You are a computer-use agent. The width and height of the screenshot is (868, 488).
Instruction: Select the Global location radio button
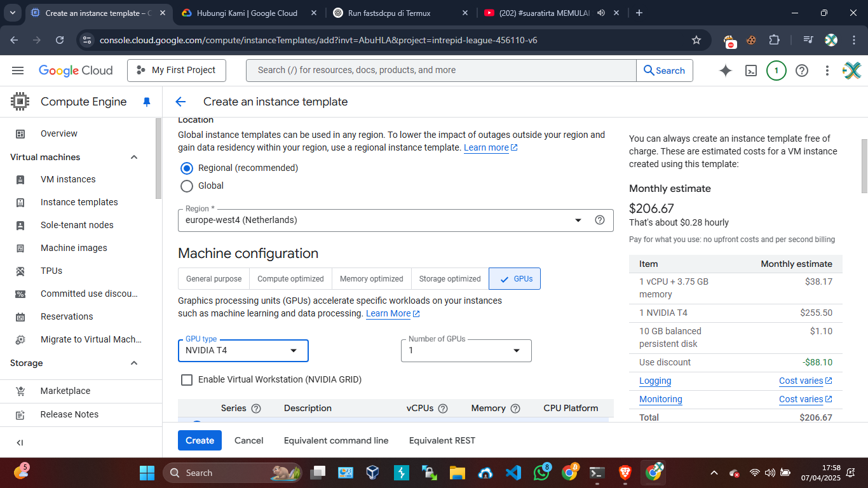coord(187,186)
